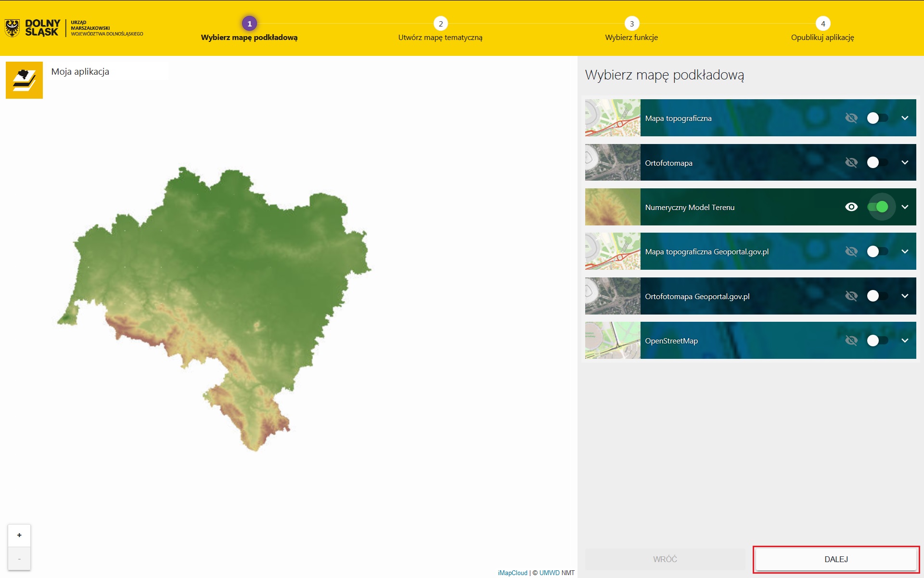Click the Moja aplikacja yellow app icon
This screenshot has width=924, height=578.
(x=24, y=80)
